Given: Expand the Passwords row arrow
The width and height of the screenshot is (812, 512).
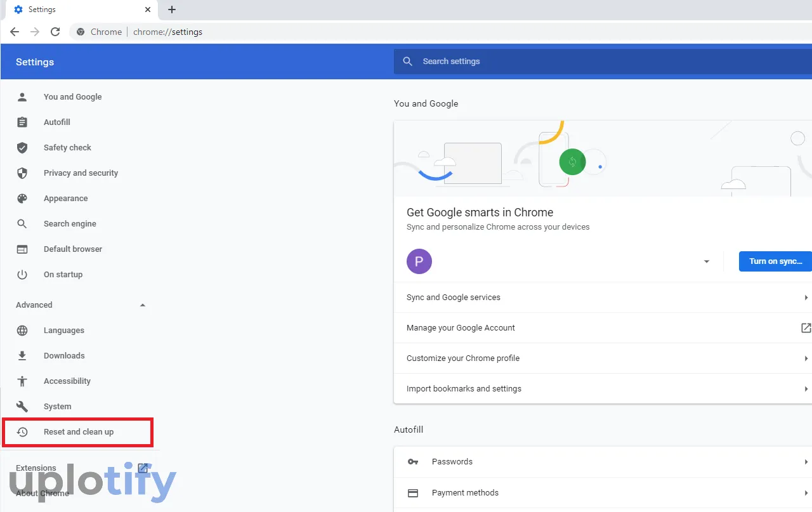Looking at the screenshot, I should pos(806,462).
